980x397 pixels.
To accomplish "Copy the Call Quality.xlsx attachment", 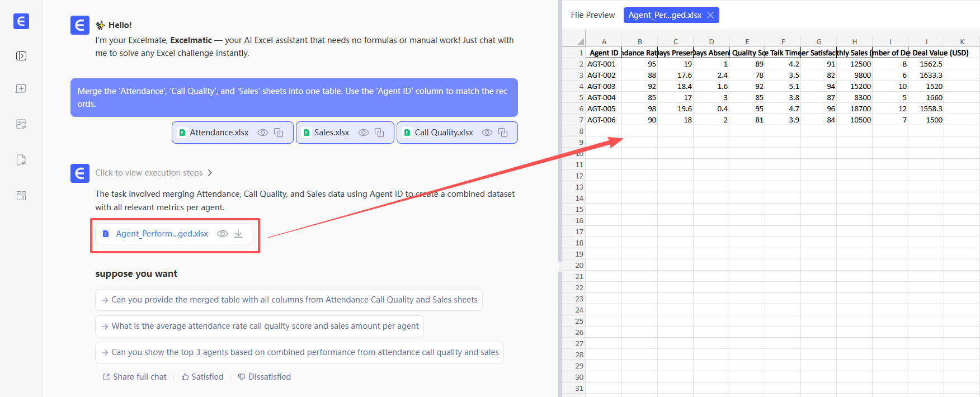I will pos(503,133).
